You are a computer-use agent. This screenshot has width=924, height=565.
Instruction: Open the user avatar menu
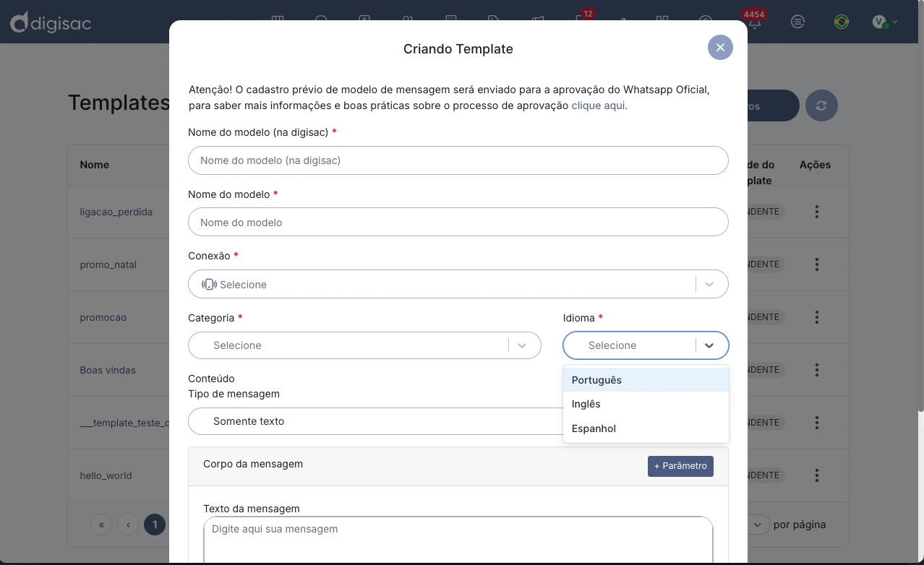880,22
